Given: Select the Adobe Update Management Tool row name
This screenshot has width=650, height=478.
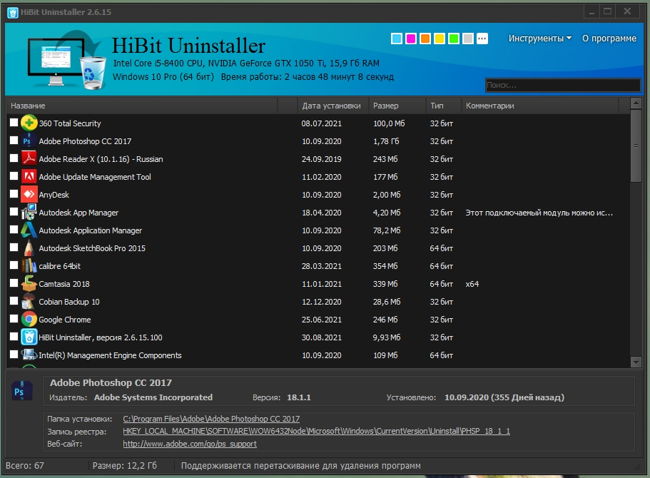Looking at the screenshot, I should 95,177.
